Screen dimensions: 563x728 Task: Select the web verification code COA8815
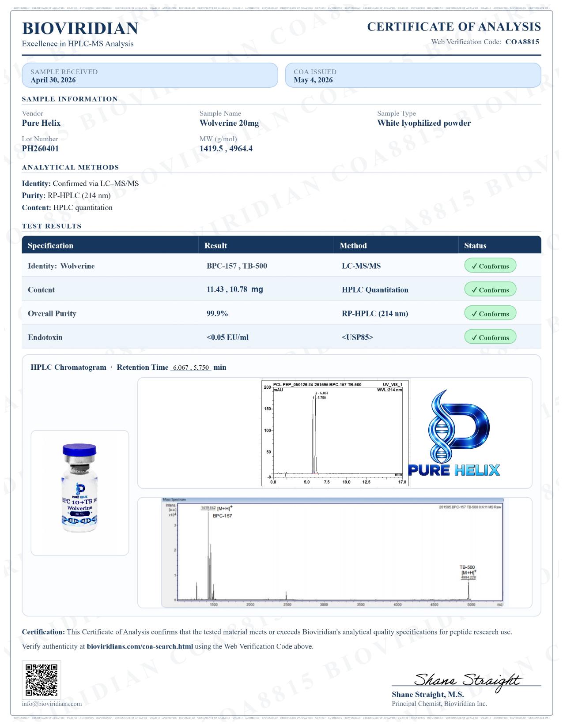522,42
